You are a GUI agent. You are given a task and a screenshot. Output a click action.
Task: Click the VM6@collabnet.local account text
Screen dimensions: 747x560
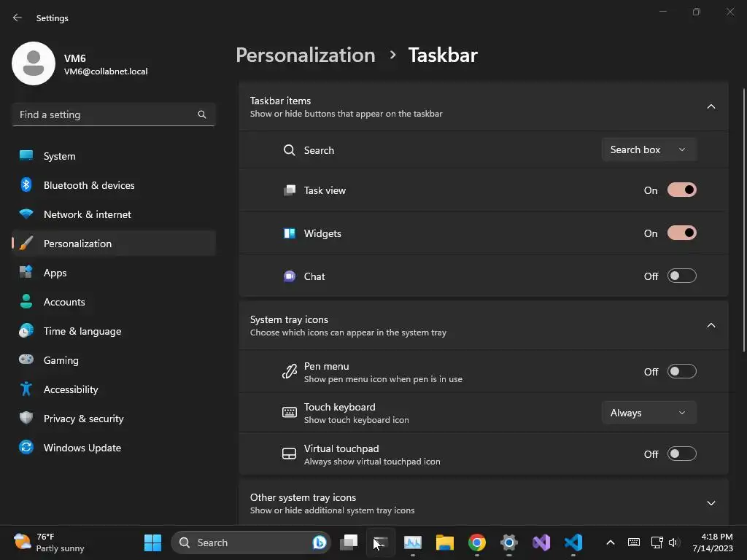106,71
